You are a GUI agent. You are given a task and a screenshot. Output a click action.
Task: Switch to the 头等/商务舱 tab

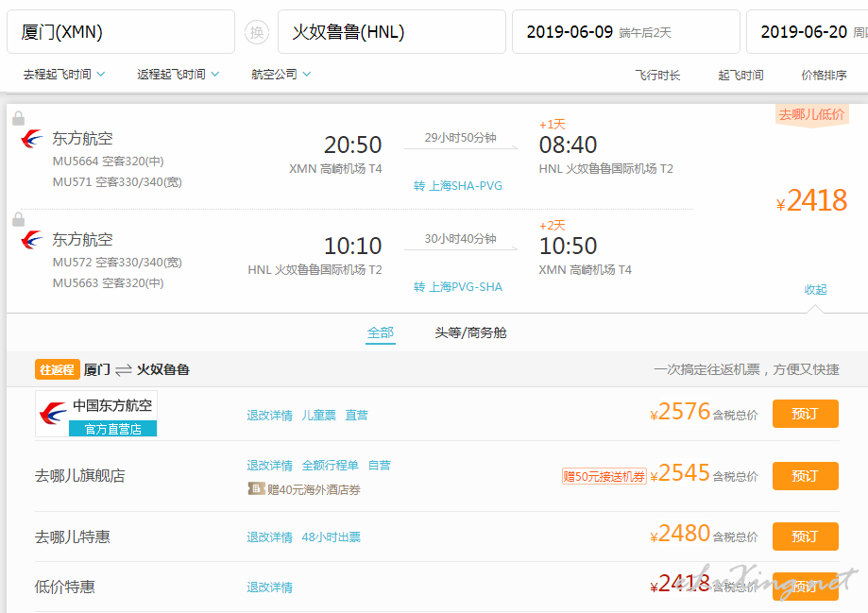(x=470, y=332)
